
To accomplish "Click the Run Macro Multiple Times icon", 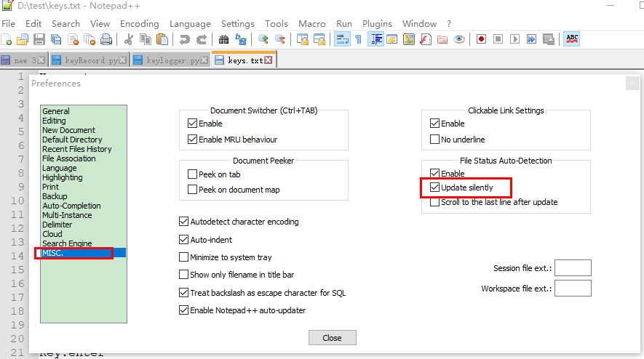I will (x=531, y=39).
